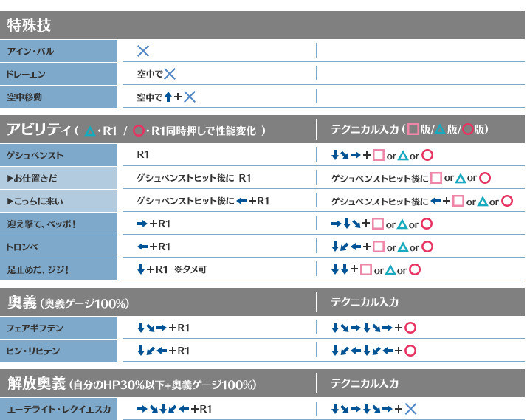Click the pink circle in the フェアギフテン technical input
The width and height of the screenshot is (527, 420).
pyautogui.click(x=411, y=328)
